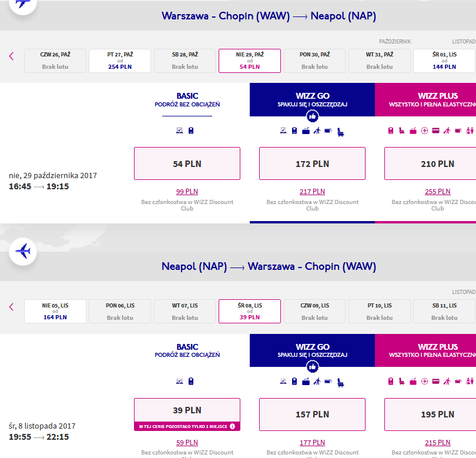476x458 pixels.
Task: Select return date ŚR 08, LIS 39 PLN
Action: 250,311
